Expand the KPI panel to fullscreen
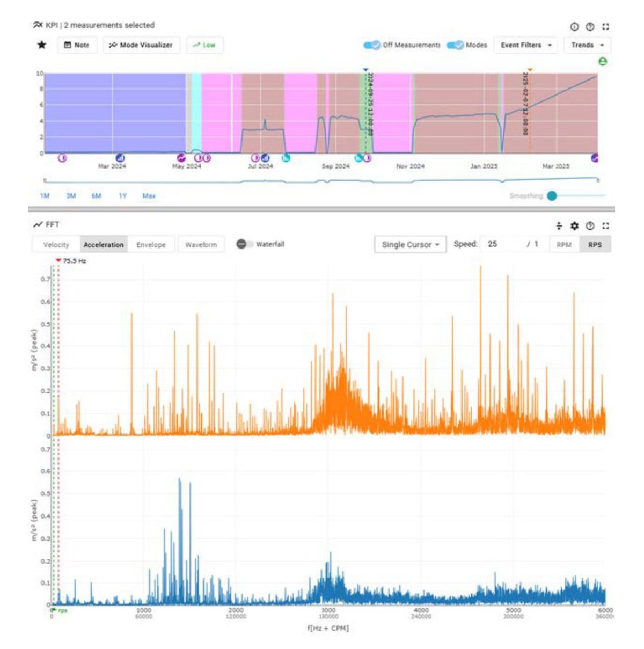This screenshot has width=644, height=649. pyautogui.click(x=605, y=26)
